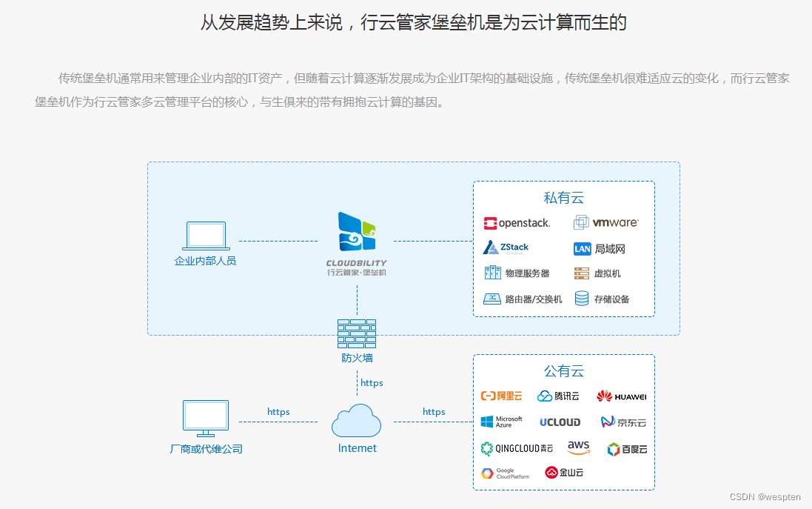Viewport: 812px width, 509px height.
Task: Click the desktop monitor icon above 厂商或代维公司
Action: (x=206, y=419)
